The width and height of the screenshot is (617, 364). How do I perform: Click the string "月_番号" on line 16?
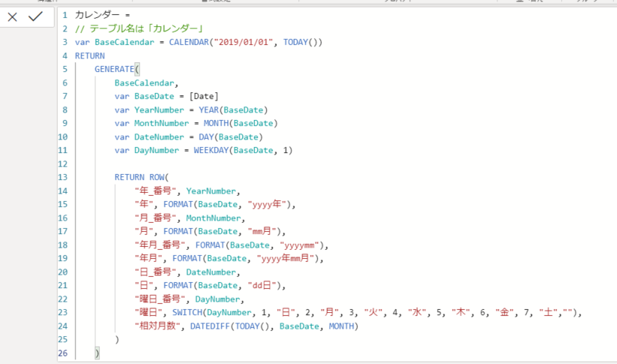click(x=155, y=218)
